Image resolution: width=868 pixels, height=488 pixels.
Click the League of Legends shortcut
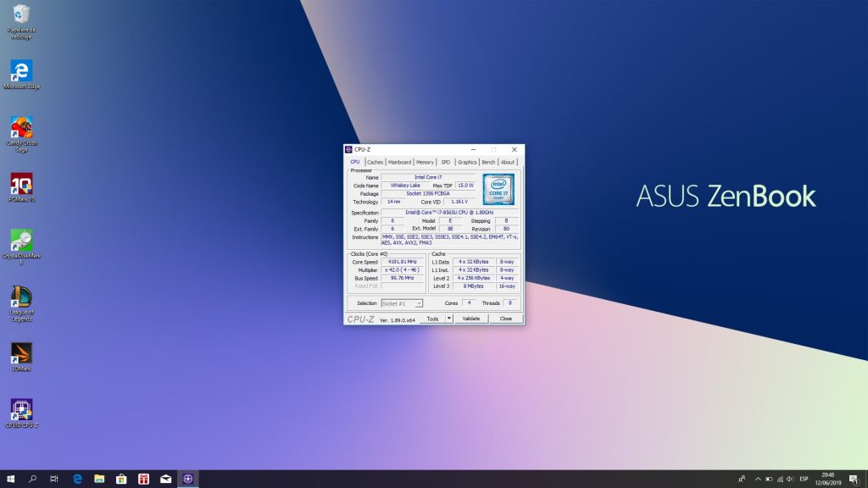21,298
